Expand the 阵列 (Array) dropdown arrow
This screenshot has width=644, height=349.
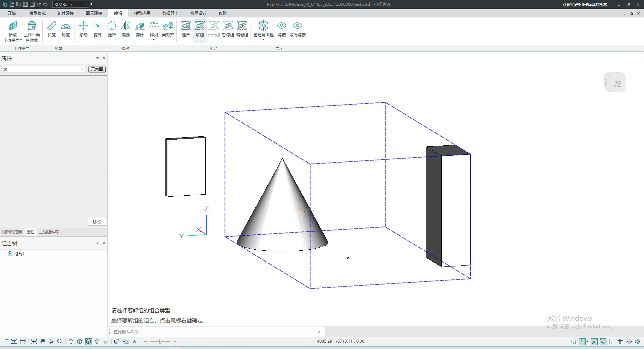[x=154, y=40]
